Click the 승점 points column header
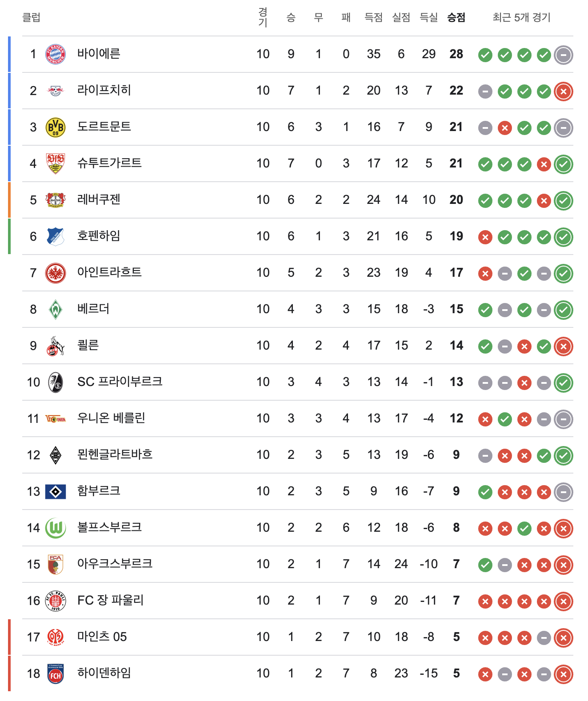 tap(456, 18)
